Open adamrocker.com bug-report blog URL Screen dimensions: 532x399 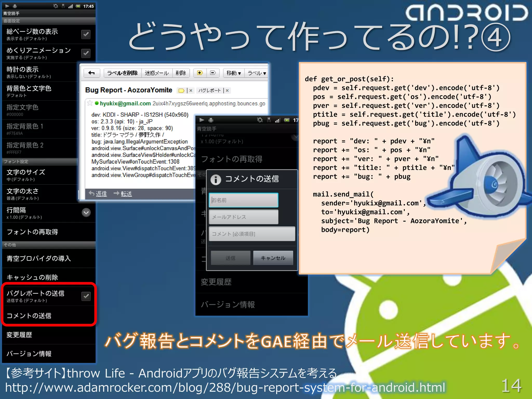(225, 387)
